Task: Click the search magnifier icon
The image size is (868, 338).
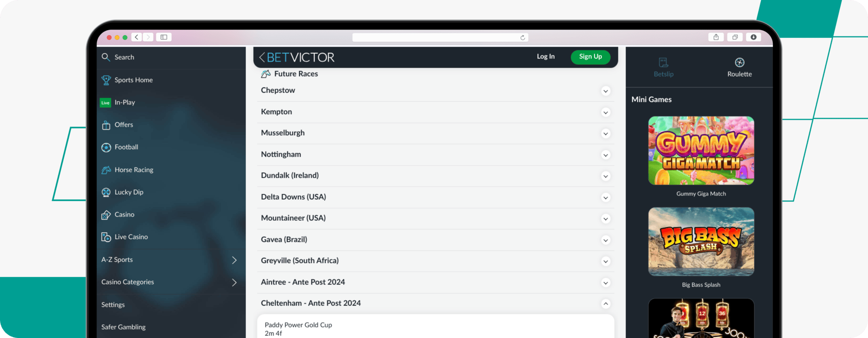Action: point(105,57)
